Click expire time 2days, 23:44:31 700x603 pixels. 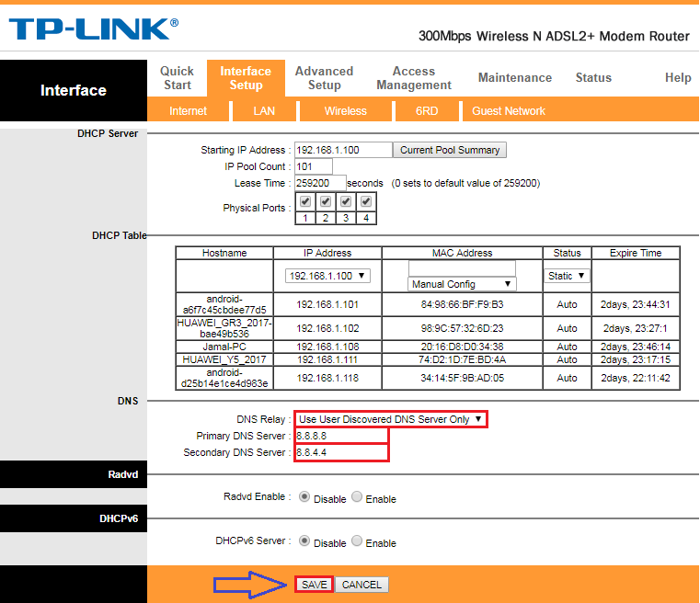(636, 304)
